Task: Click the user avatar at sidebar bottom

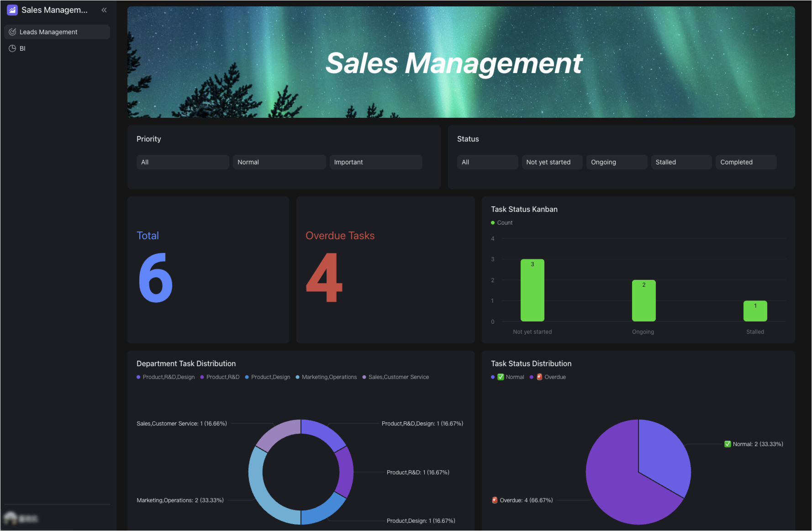Action: click(11, 518)
